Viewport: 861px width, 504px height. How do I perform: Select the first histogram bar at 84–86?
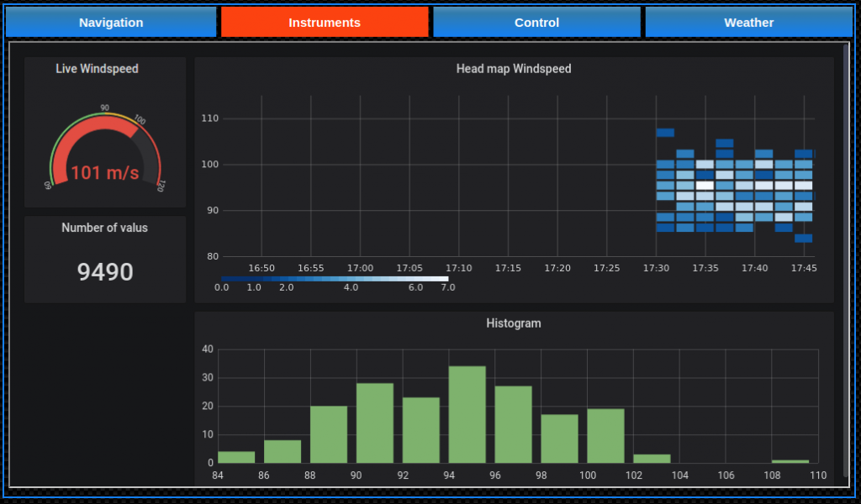coord(236,457)
